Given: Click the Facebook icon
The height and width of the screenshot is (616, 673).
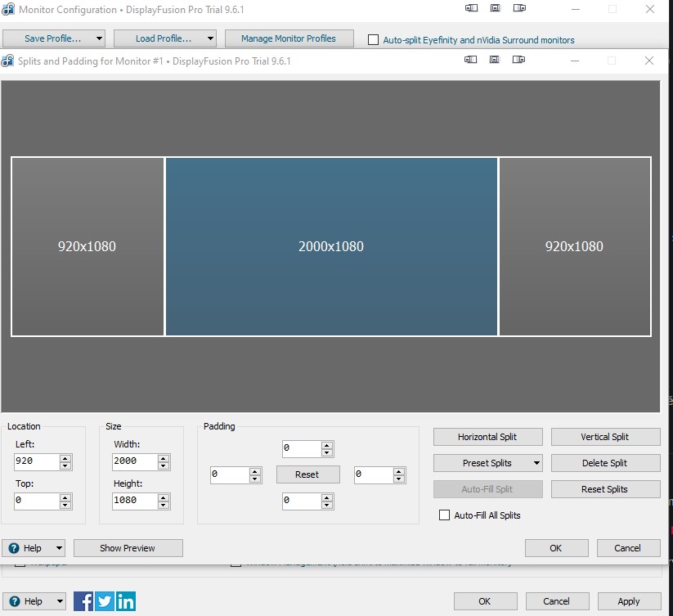Looking at the screenshot, I should [83, 601].
